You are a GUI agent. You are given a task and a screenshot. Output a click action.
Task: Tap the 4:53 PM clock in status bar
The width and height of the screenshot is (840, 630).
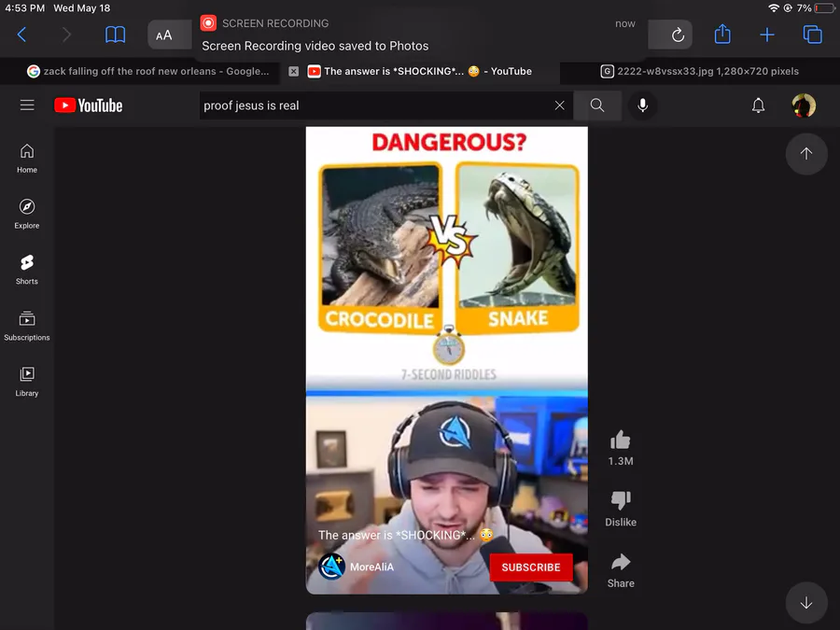(24, 8)
